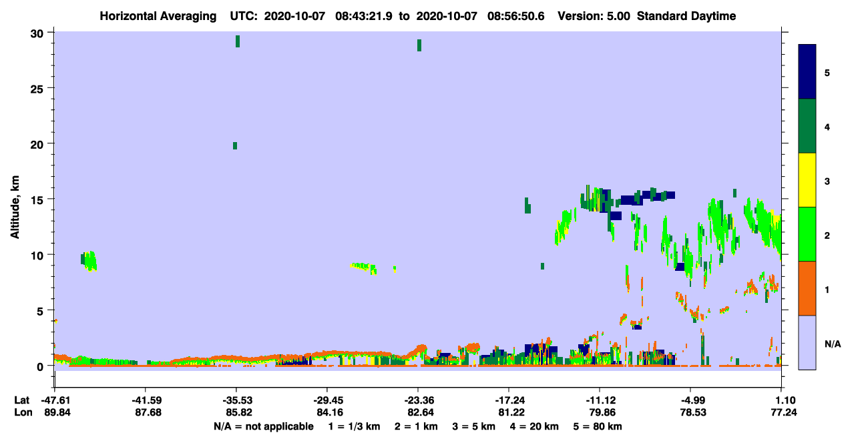Click the '3 = 5 km' legend text

tap(474, 426)
